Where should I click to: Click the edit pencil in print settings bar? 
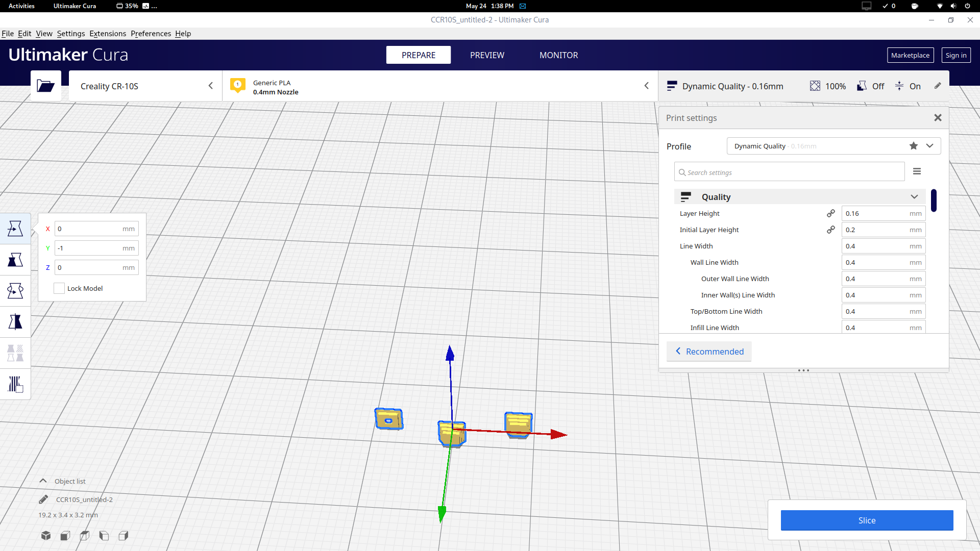point(938,86)
